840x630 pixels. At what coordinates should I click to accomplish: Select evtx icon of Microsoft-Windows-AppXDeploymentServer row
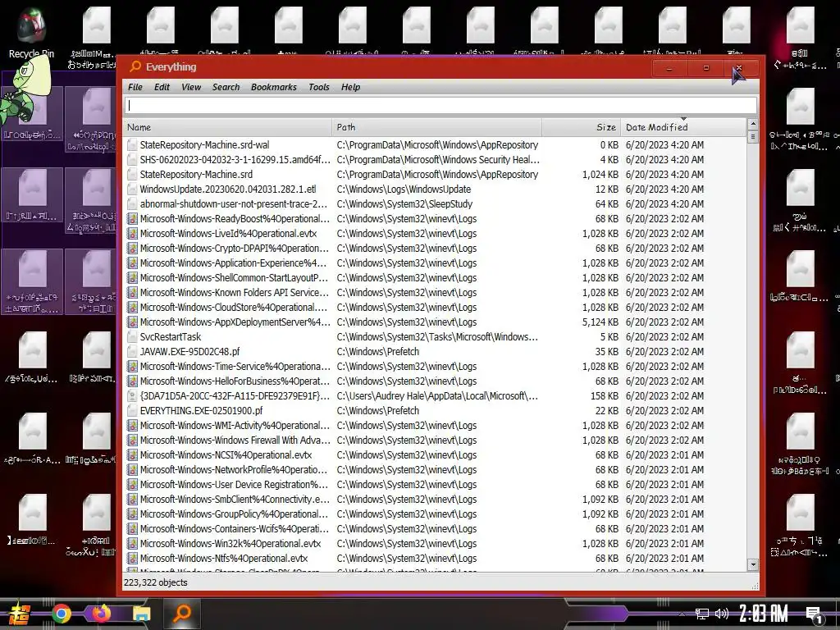click(x=132, y=322)
